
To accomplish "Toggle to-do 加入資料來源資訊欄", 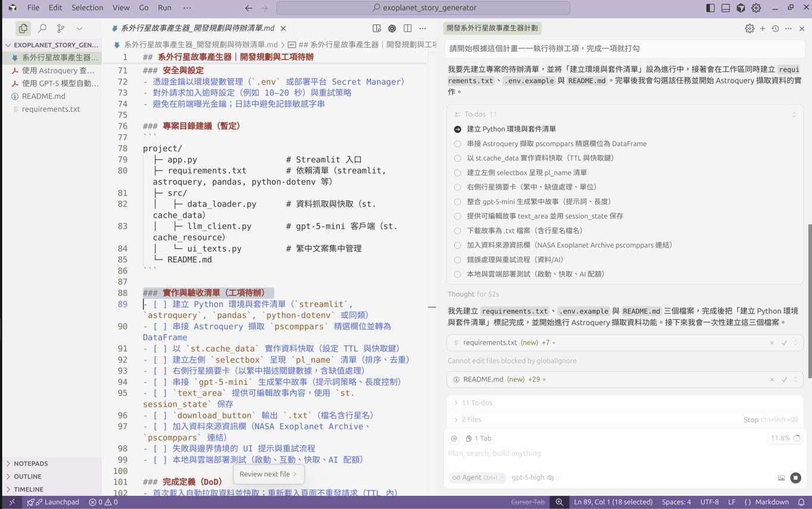I will point(457,245).
